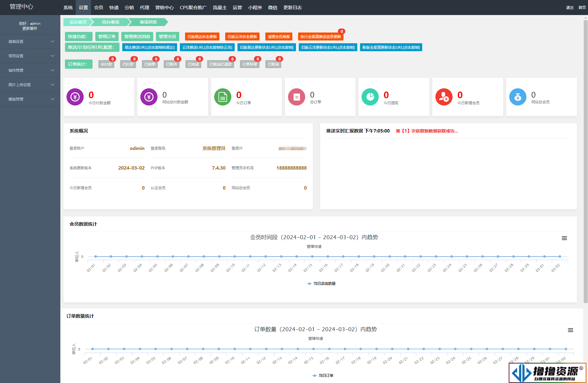This screenshot has height=383, width=588.
Task: Click the 管理中心 header title
Action: point(21,6)
